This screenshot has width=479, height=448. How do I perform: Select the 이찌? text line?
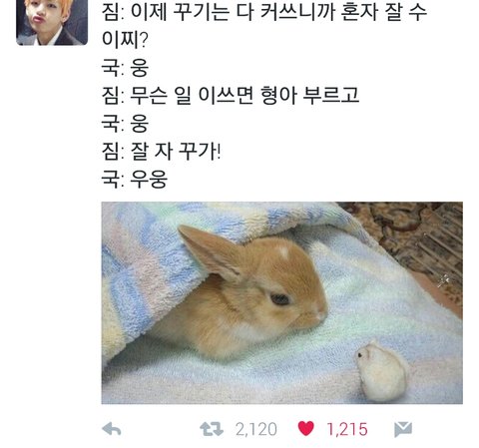point(125,40)
